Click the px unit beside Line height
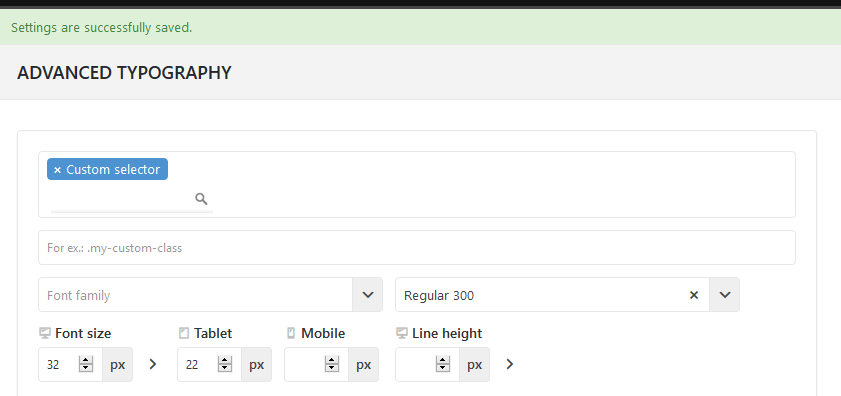The width and height of the screenshot is (841, 396). pyautogui.click(x=474, y=365)
